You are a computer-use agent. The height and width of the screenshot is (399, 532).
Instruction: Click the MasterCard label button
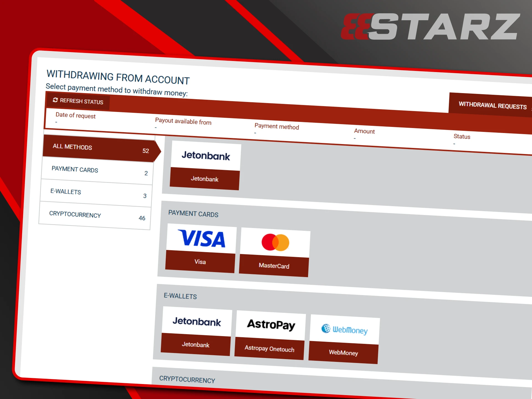(274, 266)
